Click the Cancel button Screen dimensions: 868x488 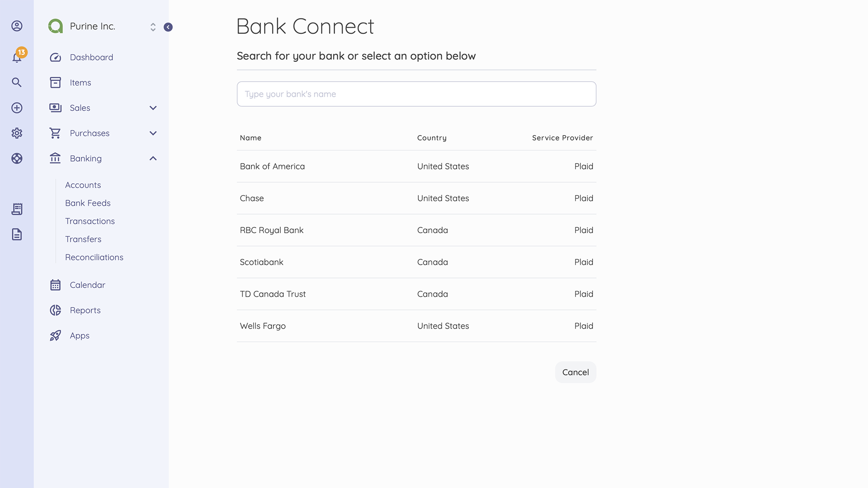575,372
